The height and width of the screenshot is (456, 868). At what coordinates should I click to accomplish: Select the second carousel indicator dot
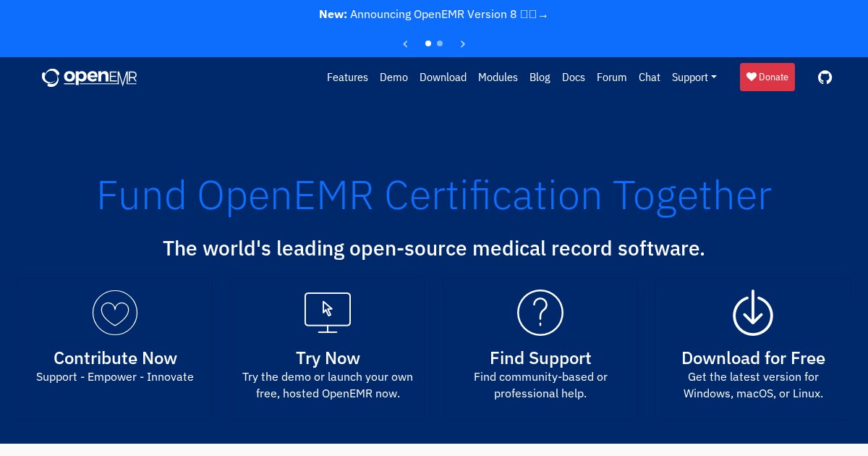[x=440, y=43]
